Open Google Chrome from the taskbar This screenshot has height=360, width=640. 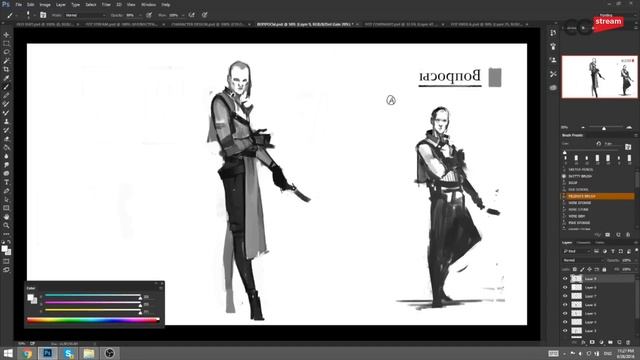27,353
